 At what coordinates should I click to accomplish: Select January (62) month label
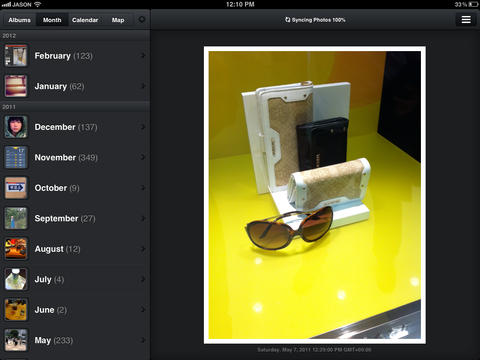(59, 86)
